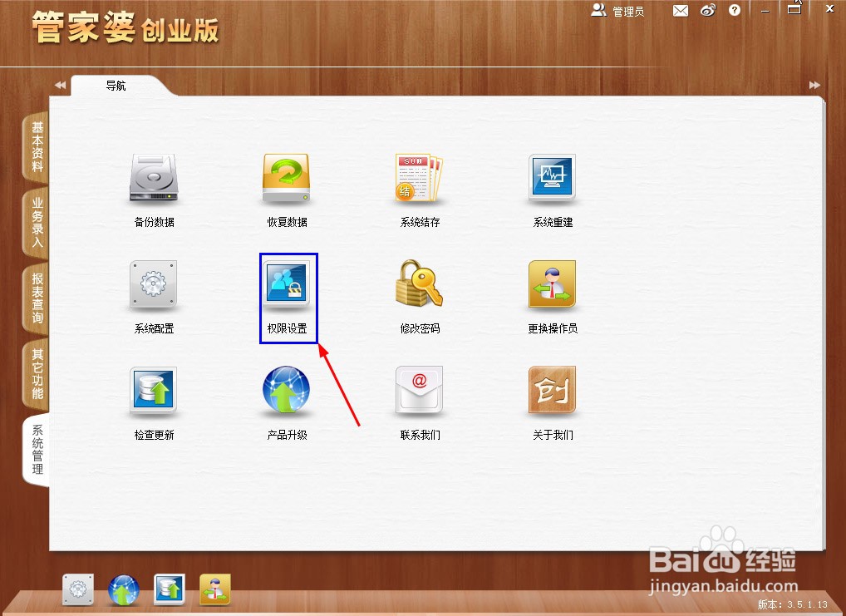The image size is (846, 616).
Task: Select the 系统管理 side tab
Action: (37, 449)
